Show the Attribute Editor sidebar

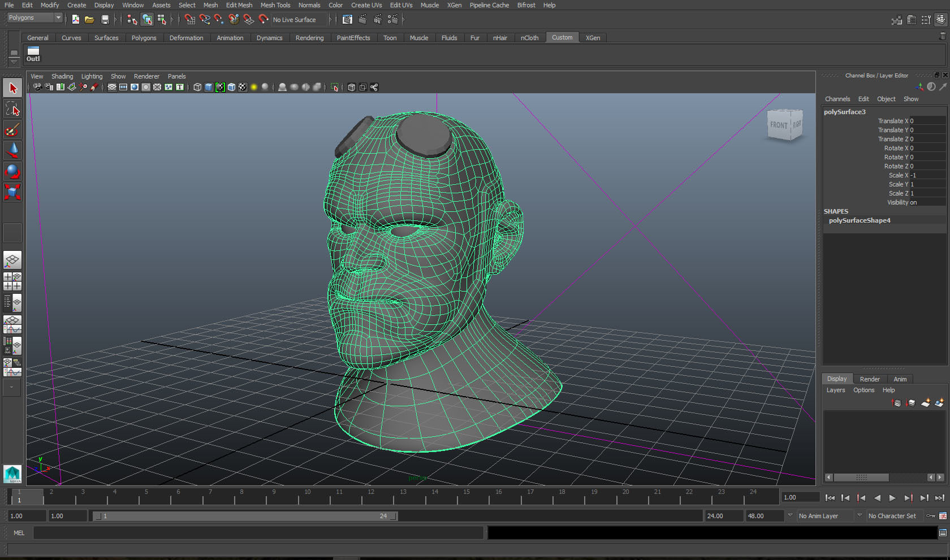click(912, 20)
